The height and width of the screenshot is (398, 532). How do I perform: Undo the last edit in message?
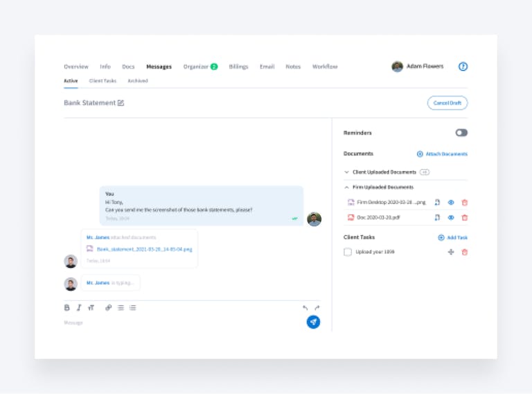point(305,308)
